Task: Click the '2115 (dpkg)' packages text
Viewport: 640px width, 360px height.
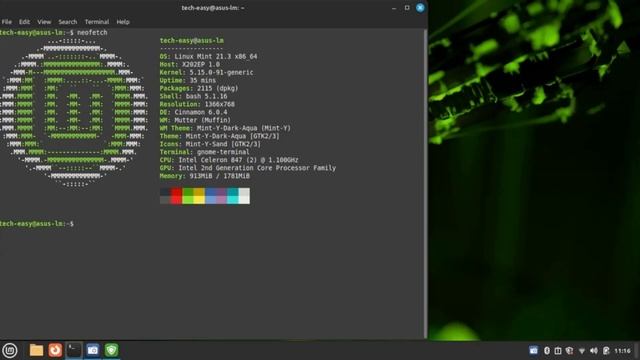Action: tap(218, 88)
